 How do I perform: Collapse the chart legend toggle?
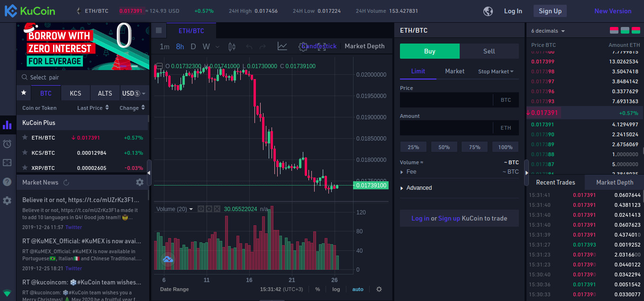(159, 66)
